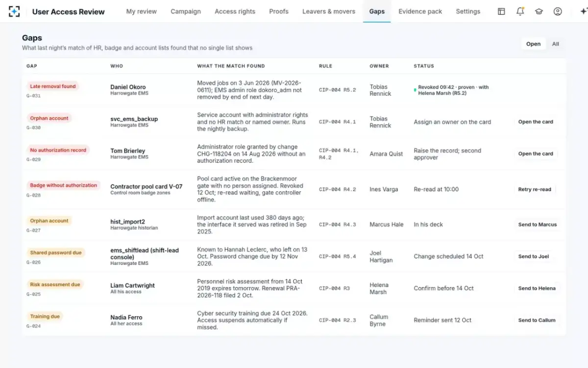Click gap ID G-031
588x368 pixels.
(33, 96)
